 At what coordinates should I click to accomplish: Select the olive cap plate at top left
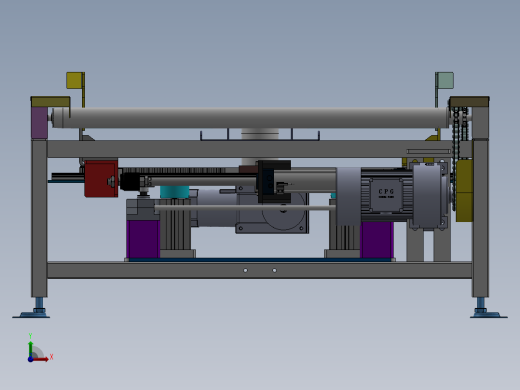coord(50,102)
